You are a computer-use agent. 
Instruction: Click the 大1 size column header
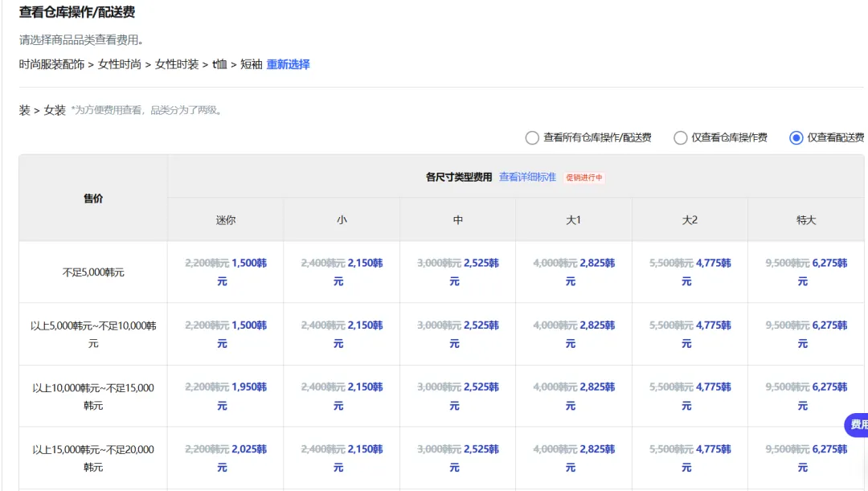[x=573, y=219]
